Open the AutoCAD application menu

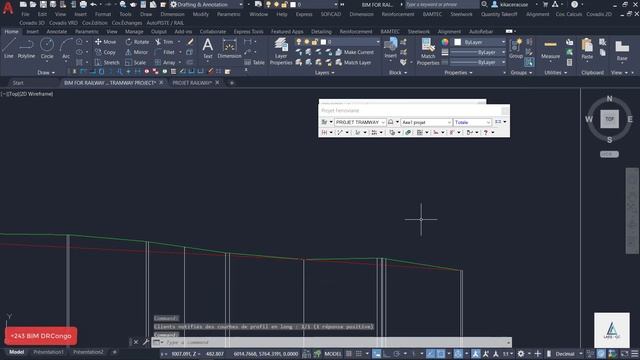tap(8, 8)
